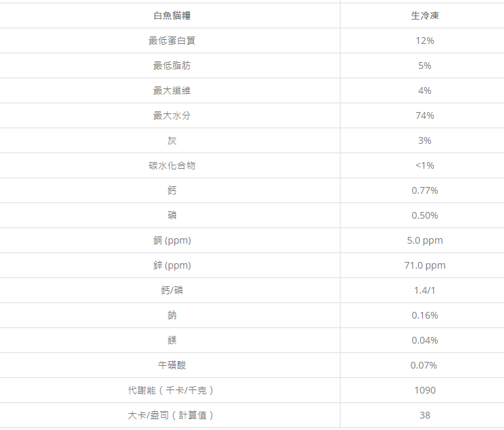The height and width of the screenshot is (430, 504).
Task: Select the 0.50% phosphorus value
Action: (x=424, y=215)
